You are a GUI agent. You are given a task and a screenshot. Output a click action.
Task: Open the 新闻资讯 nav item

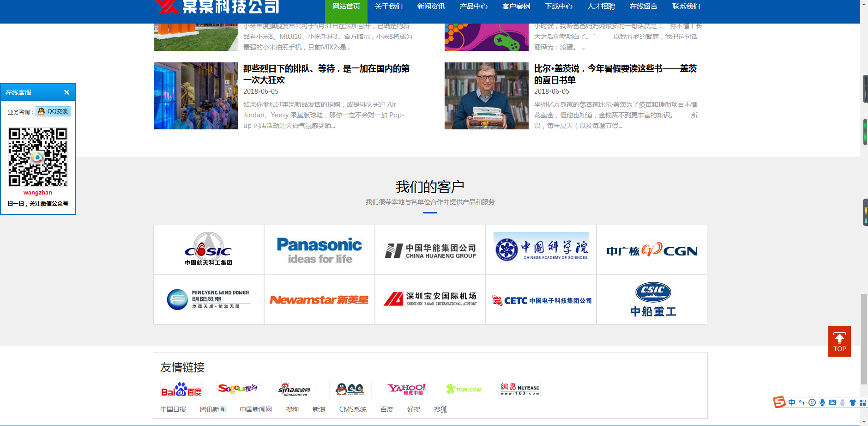pyautogui.click(x=431, y=6)
